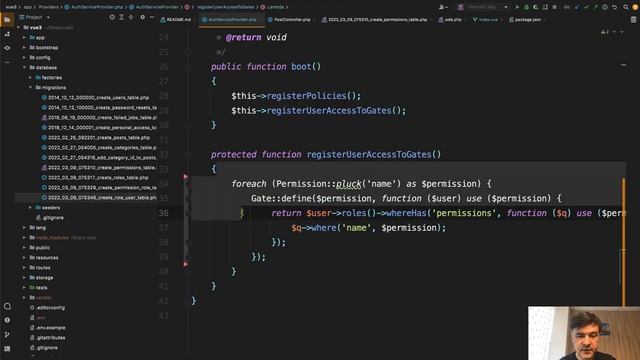Expand the bootstrap folder
Viewport: 640px width, 360px height.
pyautogui.click(x=24, y=47)
